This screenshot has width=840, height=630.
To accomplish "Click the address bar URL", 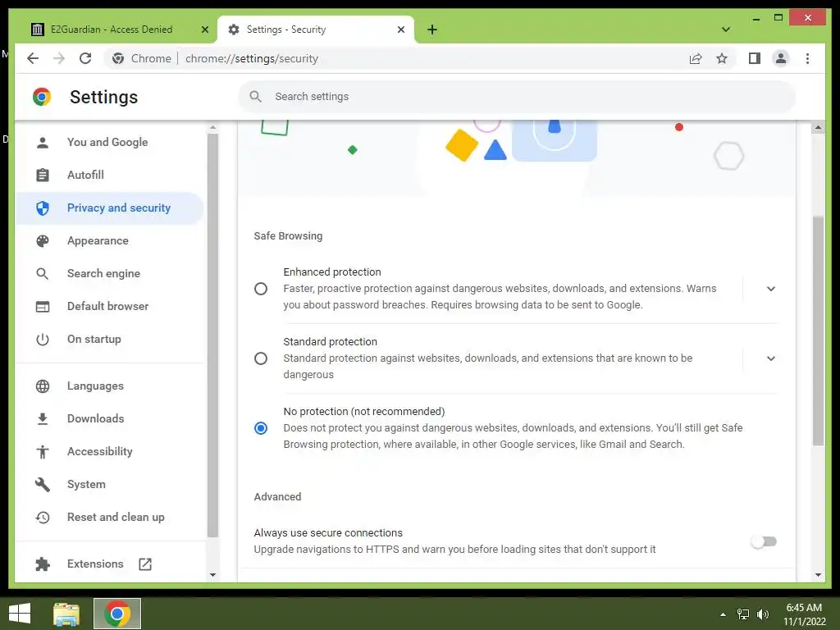I will [x=252, y=58].
